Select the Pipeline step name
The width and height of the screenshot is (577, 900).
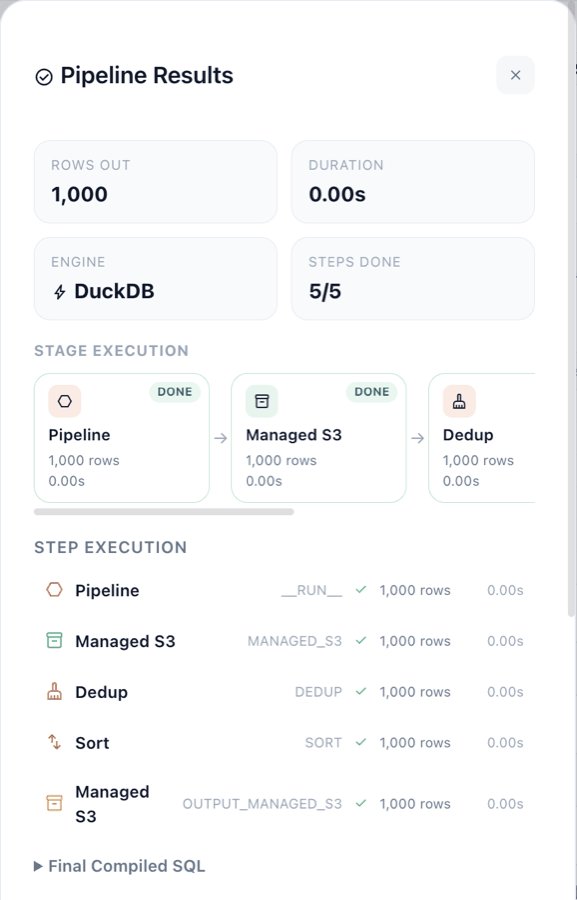point(107,590)
